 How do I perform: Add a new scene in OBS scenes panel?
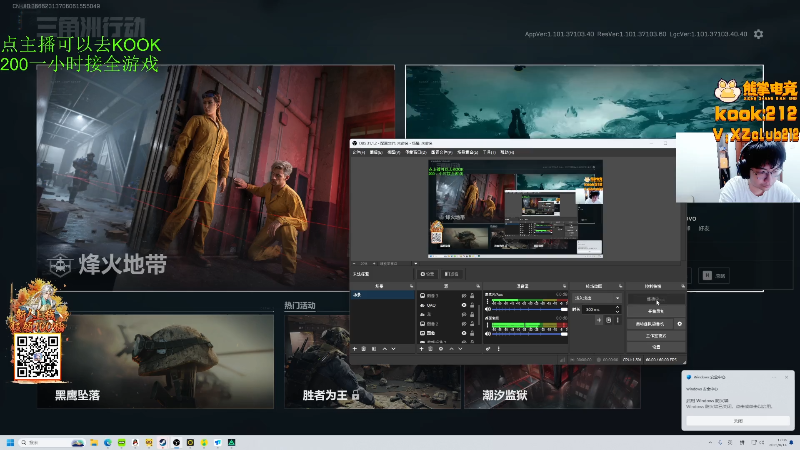tap(355, 348)
